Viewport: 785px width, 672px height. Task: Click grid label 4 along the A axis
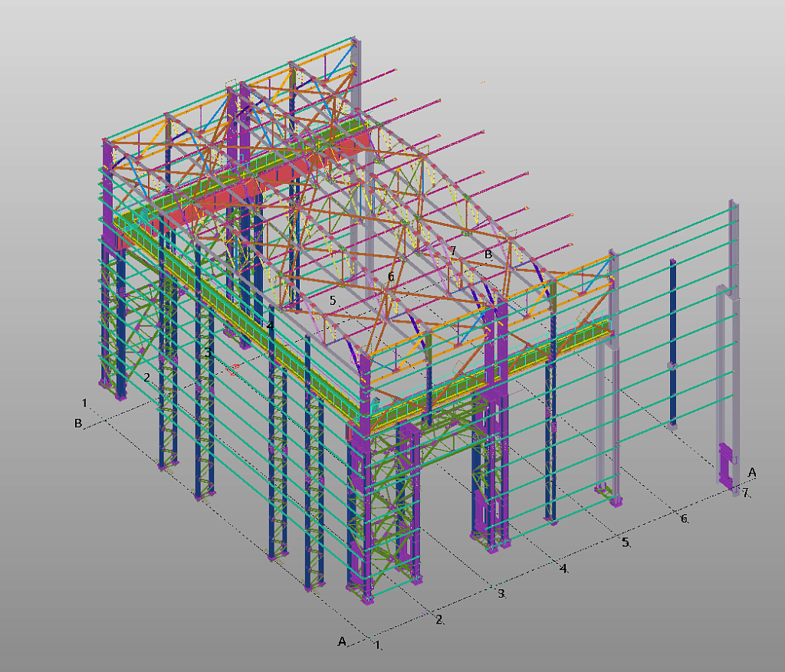[x=563, y=569]
